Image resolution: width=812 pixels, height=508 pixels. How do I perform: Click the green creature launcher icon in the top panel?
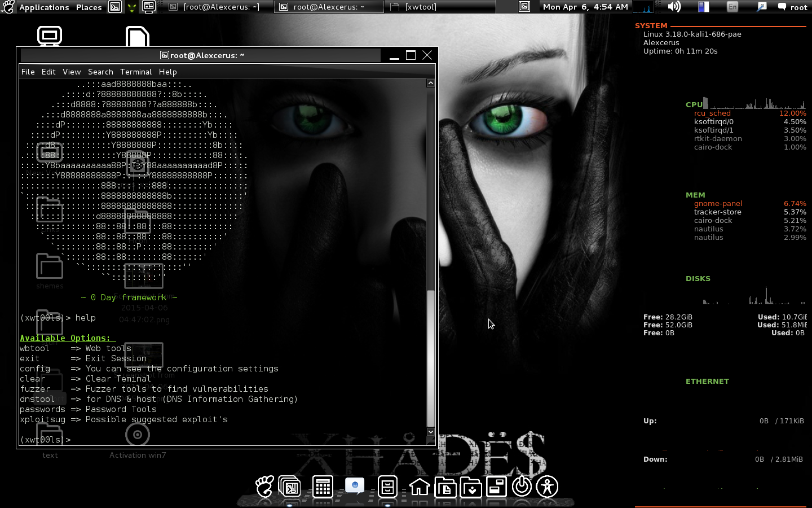coord(132,7)
